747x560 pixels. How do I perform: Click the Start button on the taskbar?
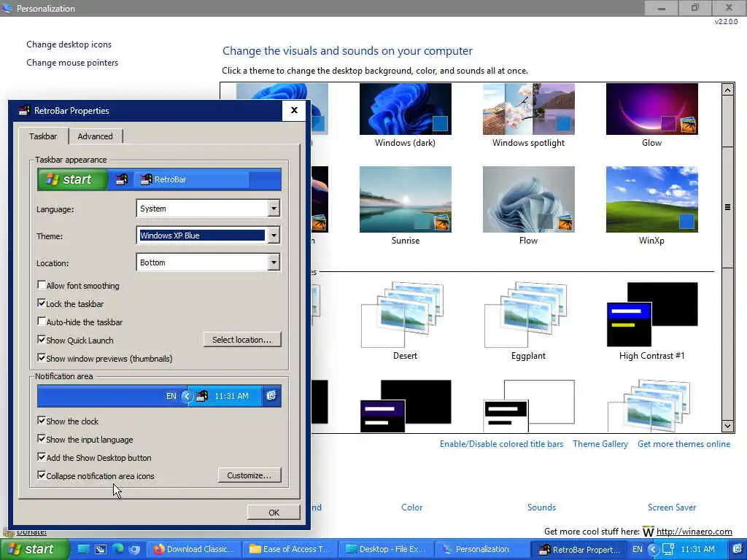[35, 549]
